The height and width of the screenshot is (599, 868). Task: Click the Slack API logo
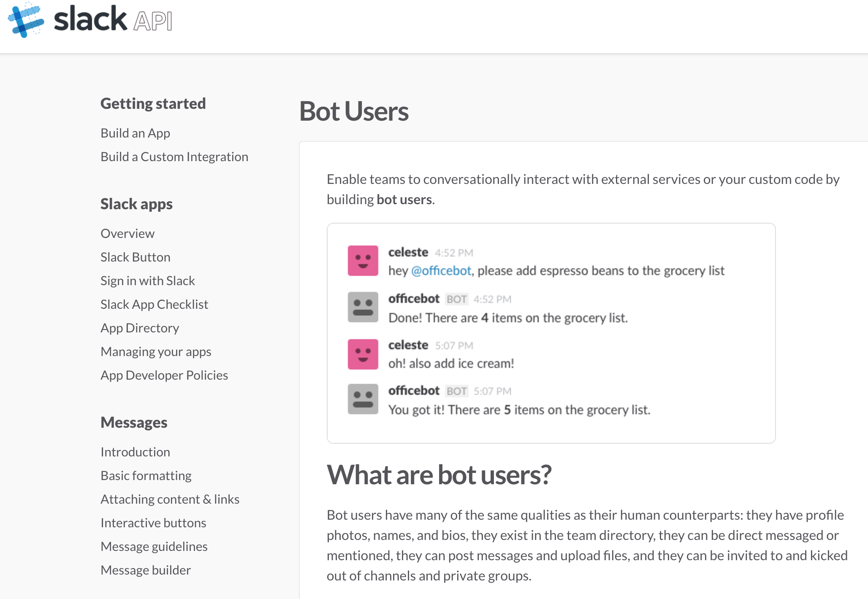(89, 21)
